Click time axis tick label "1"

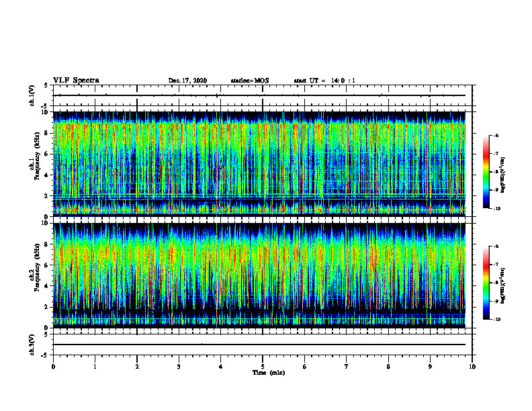tap(95, 367)
